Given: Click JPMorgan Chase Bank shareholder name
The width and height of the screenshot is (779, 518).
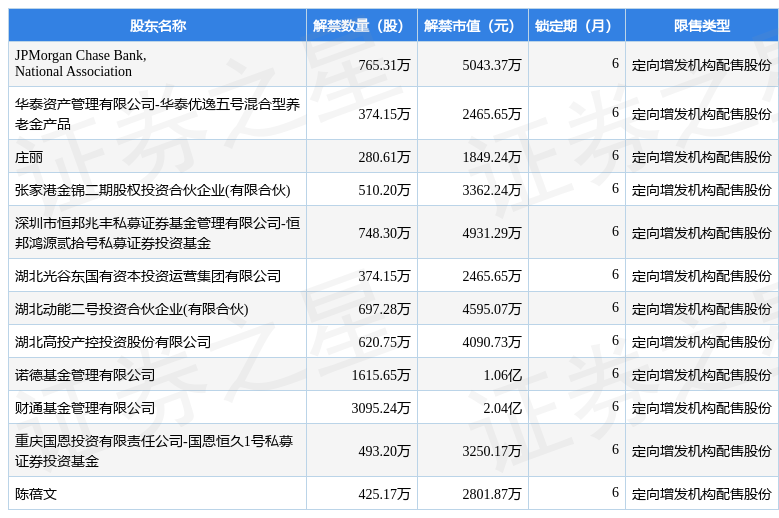Looking at the screenshot, I should point(81,64).
